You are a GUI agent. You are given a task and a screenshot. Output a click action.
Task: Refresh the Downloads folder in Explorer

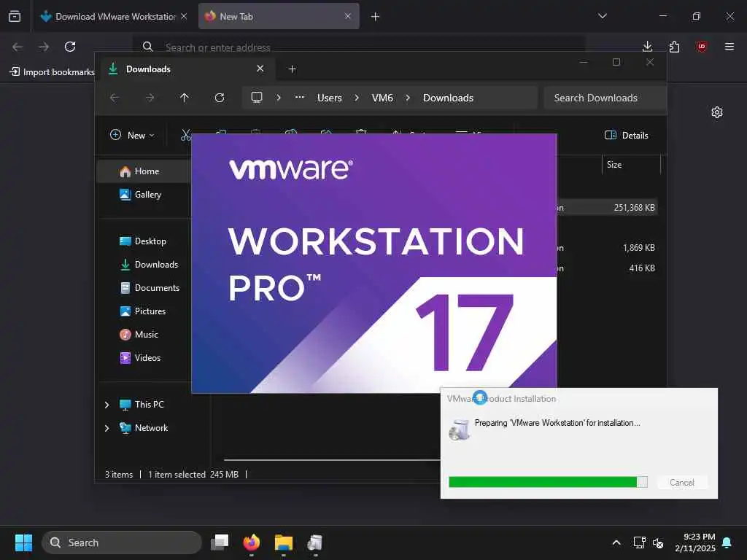(219, 98)
